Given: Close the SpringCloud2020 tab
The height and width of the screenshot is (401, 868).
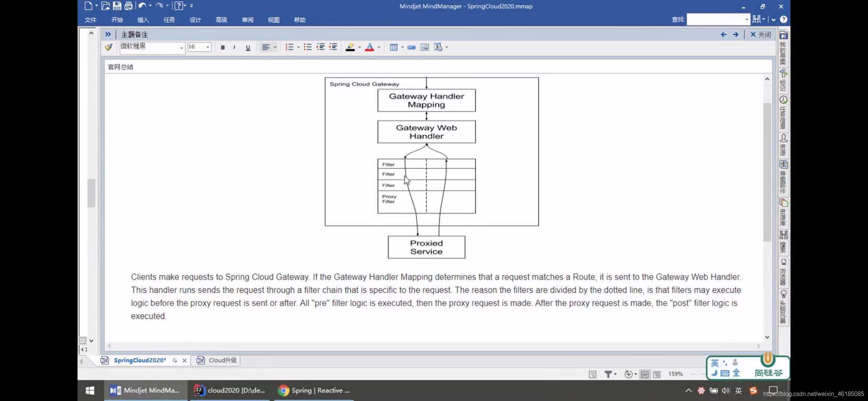Looking at the screenshot, I should point(185,361).
